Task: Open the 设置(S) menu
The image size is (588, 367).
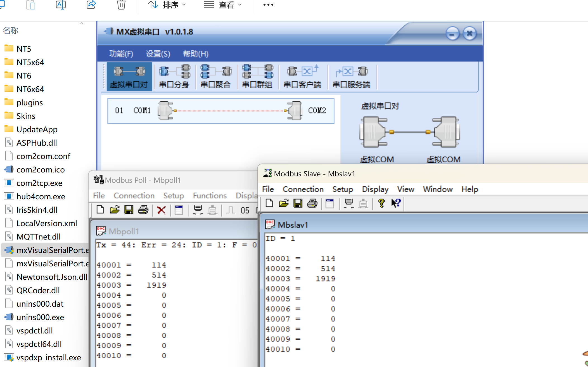Action: point(158,54)
